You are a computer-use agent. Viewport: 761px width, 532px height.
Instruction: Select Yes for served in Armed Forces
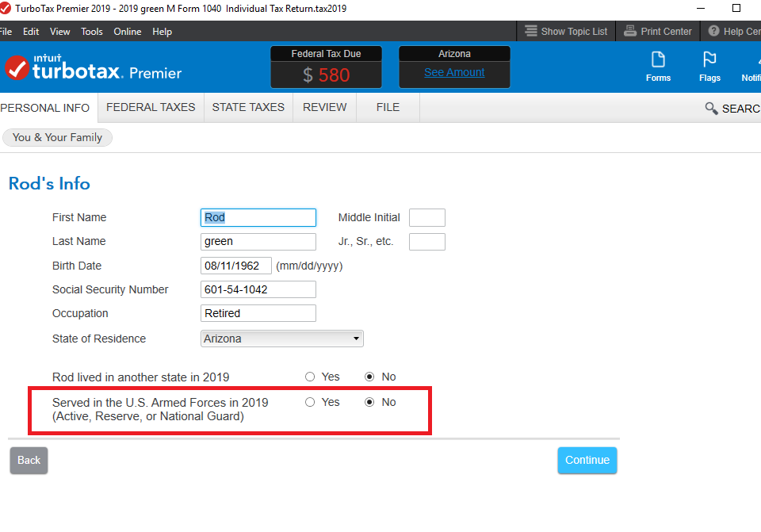coord(310,402)
